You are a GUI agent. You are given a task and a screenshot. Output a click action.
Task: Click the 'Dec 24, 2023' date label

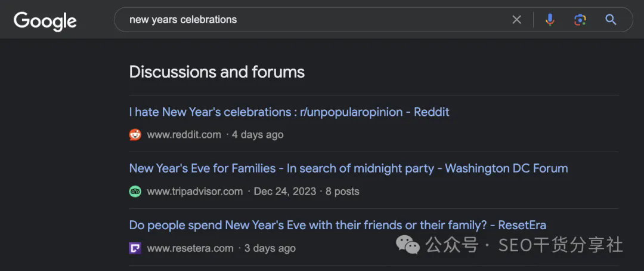pos(285,191)
